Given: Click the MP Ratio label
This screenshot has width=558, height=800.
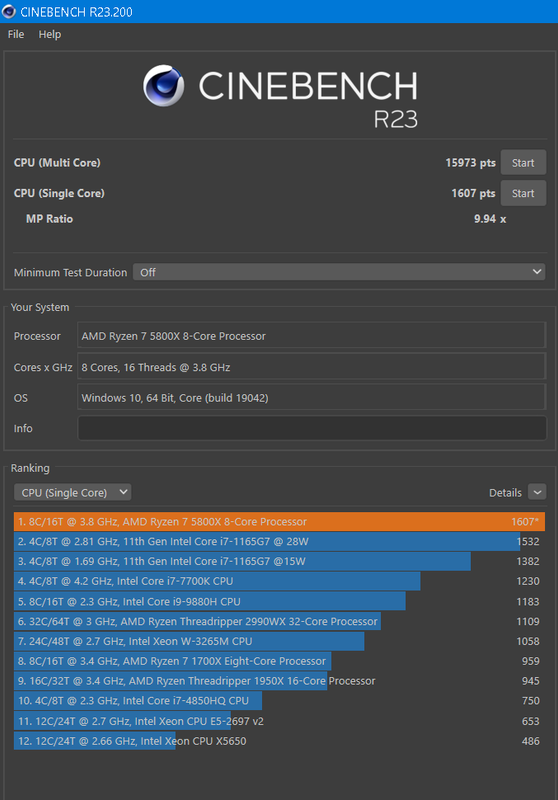Looking at the screenshot, I should pos(49,219).
